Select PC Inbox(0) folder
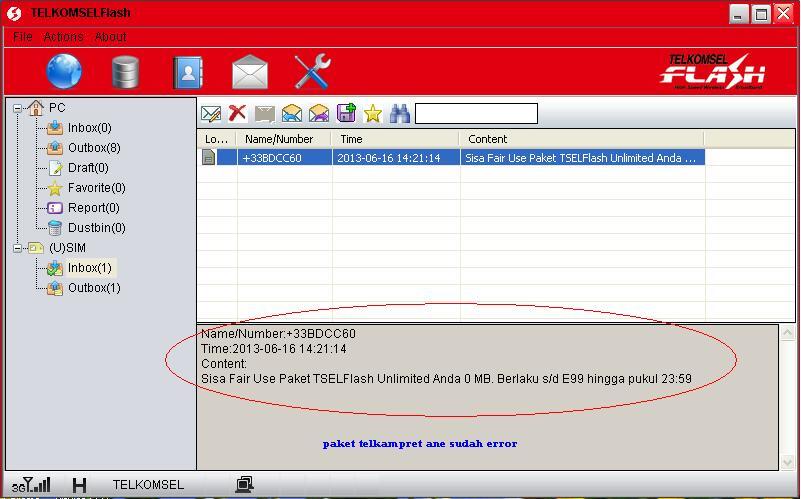801x499 pixels. click(x=89, y=128)
